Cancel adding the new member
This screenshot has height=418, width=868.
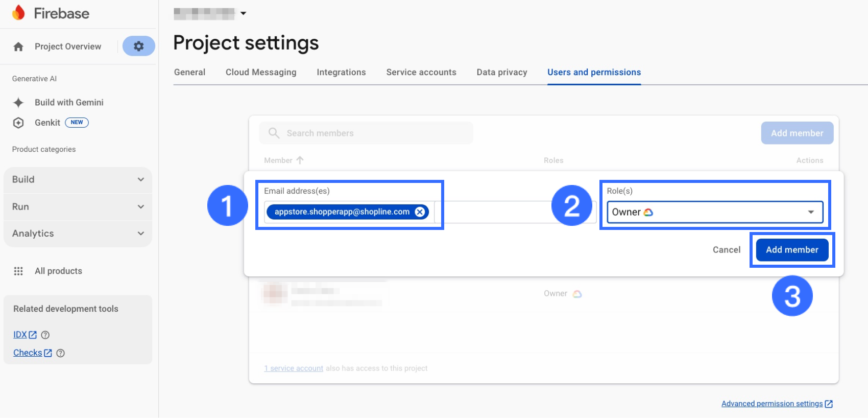click(x=727, y=250)
